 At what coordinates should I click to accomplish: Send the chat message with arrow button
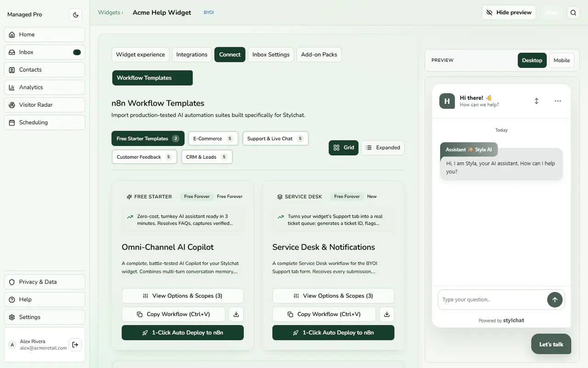point(555,299)
